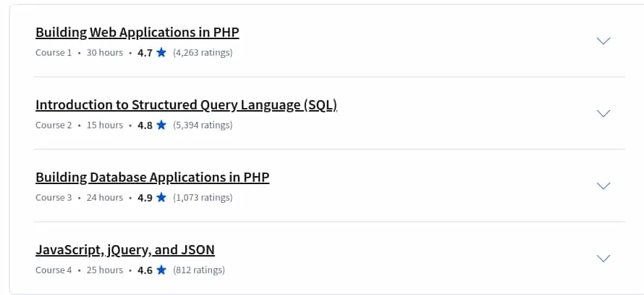Expand the Building Web Applications in PHP chevron
The height and width of the screenshot is (295, 644).
click(x=603, y=41)
